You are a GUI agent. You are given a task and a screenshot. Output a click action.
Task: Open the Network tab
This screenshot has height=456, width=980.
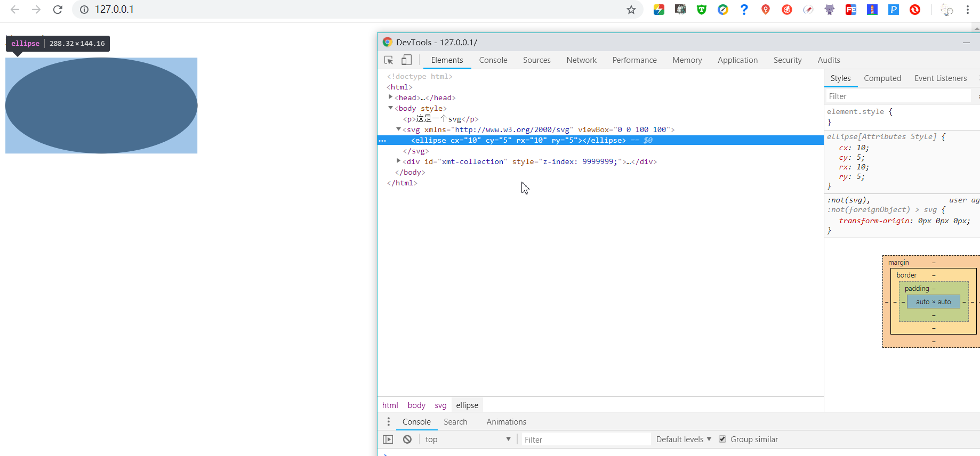point(582,60)
